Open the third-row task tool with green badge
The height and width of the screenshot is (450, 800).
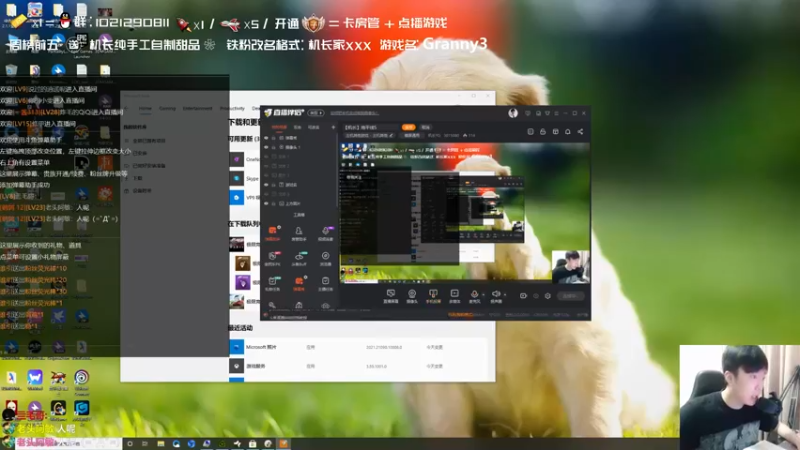tap(273, 283)
